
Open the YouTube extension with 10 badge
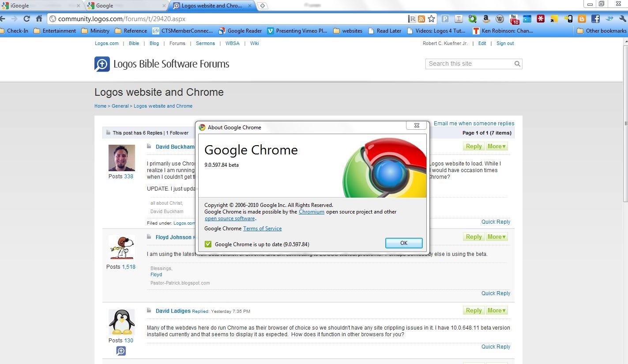click(x=514, y=19)
